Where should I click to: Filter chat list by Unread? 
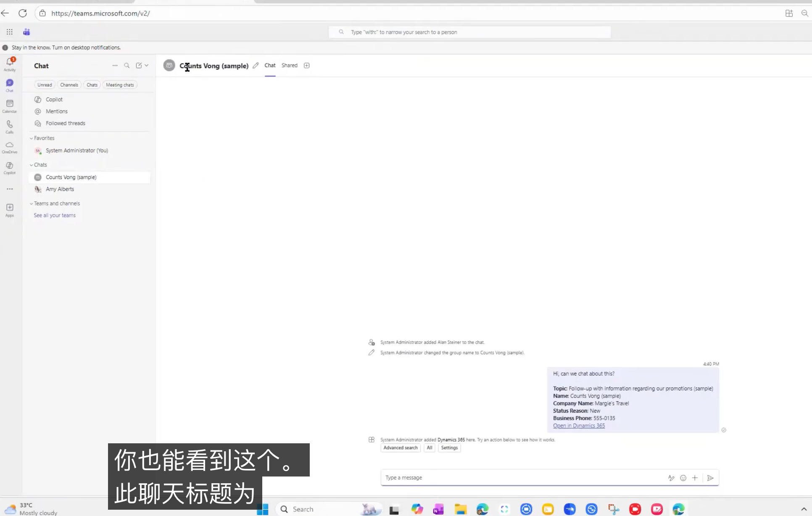click(45, 85)
